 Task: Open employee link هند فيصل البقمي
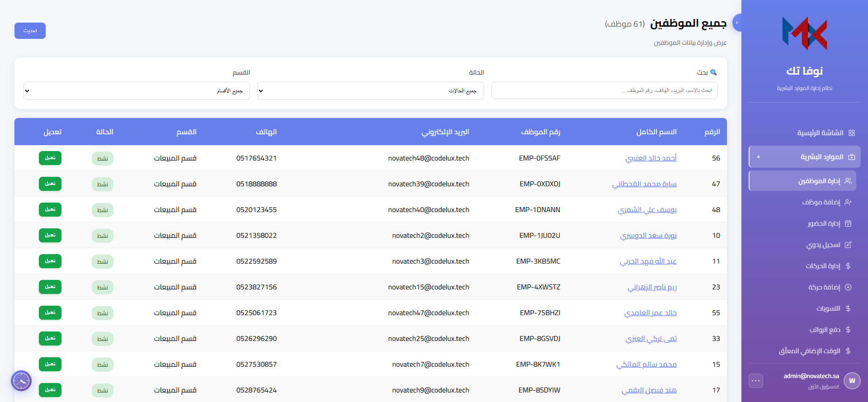tap(649, 390)
